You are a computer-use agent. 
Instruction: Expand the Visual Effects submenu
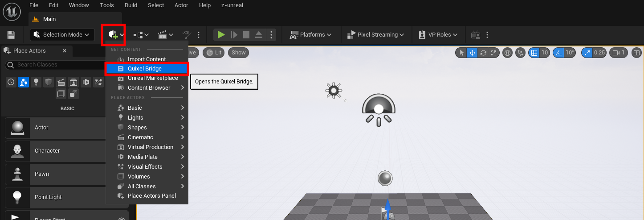pos(147,167)
